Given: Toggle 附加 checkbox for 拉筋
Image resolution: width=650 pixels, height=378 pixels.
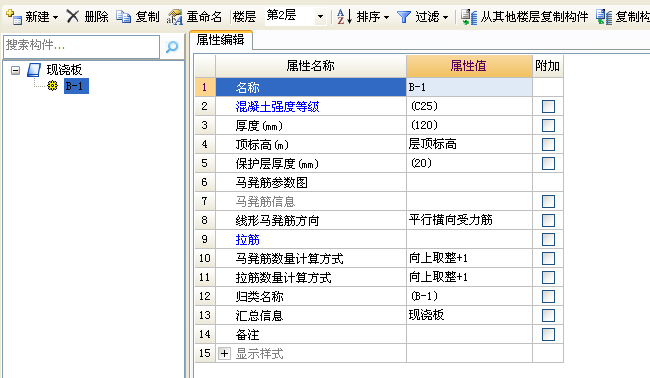Looking at the screenshot, I should (x=548, y=239).
